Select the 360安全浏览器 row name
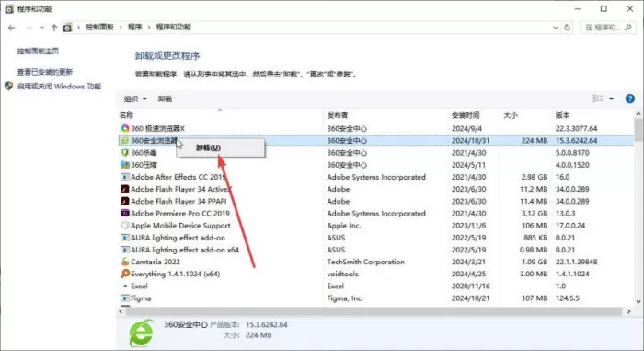 pyautogui.click(x=155, y=140)
